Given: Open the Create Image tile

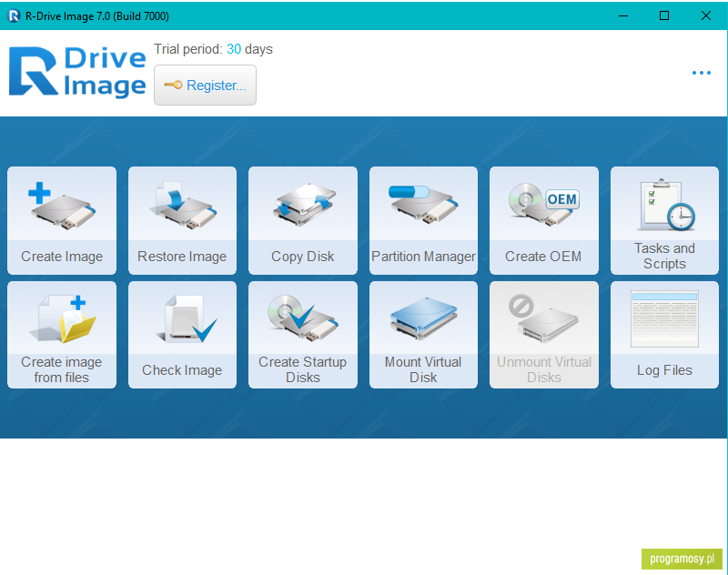Looking at the screenshot, I should click(x=62, y=220).
